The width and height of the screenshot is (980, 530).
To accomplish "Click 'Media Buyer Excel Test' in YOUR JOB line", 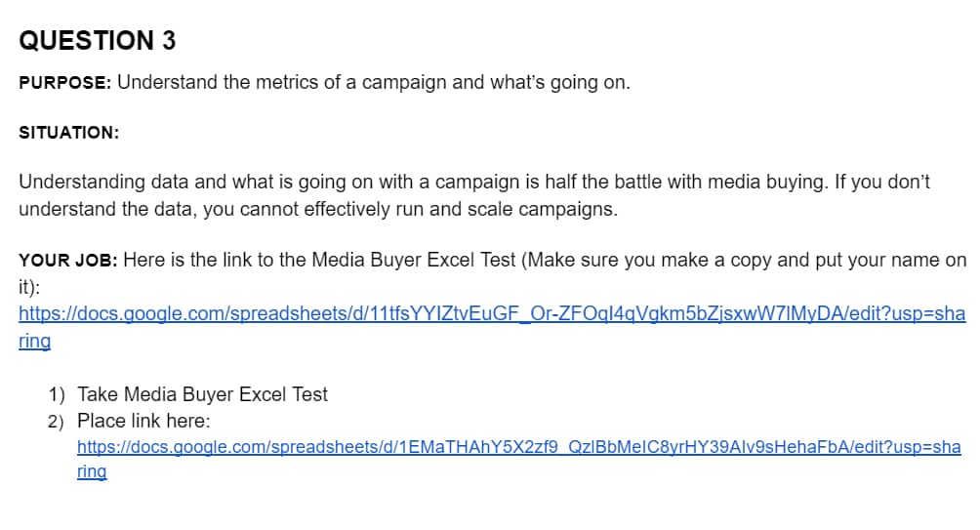I will 414,260.
